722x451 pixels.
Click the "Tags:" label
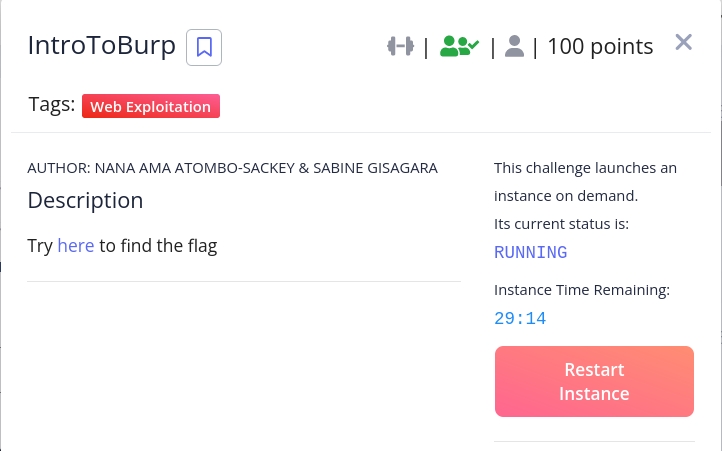pos(51,106)
